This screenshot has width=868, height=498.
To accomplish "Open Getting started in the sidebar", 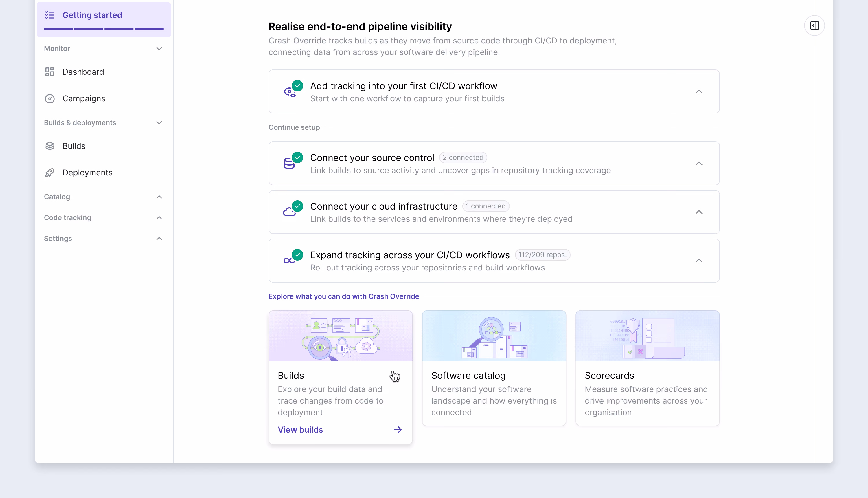I will click(104, 19).
